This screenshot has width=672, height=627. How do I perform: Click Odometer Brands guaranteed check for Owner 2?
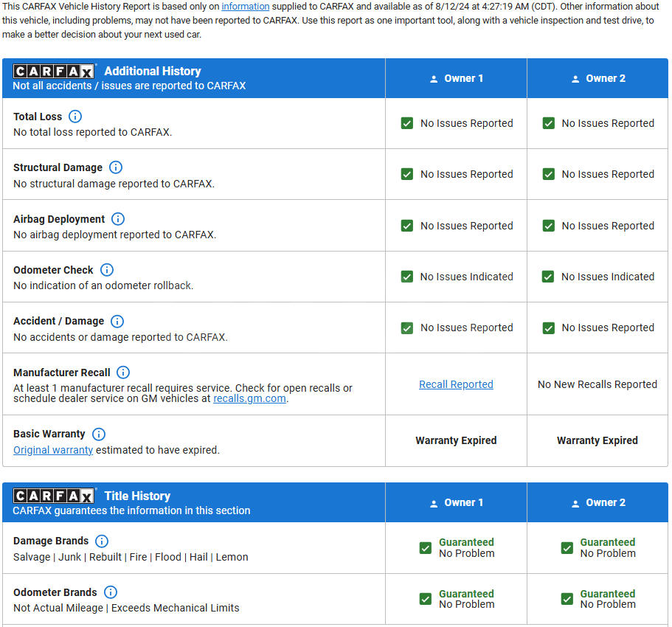567,599
